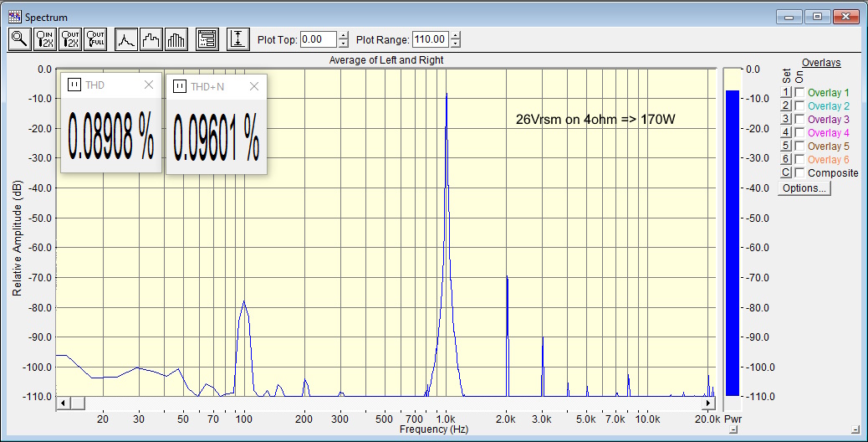868x442 pixels.
Task: Click the Set 2 overlay button
Action: tap(785, 106)
